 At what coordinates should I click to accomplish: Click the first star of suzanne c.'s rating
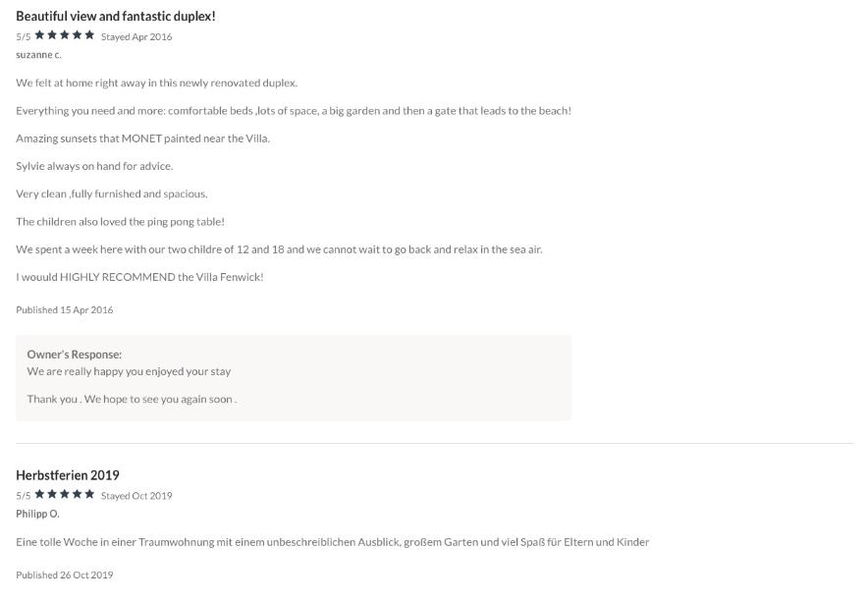pos(40,35)
